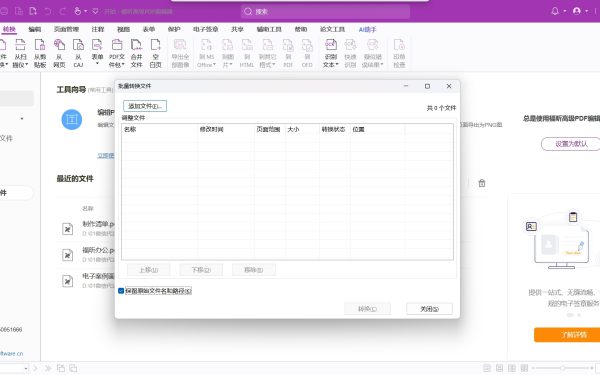Switch to the 视图 ribbon tab

point(123,29)
